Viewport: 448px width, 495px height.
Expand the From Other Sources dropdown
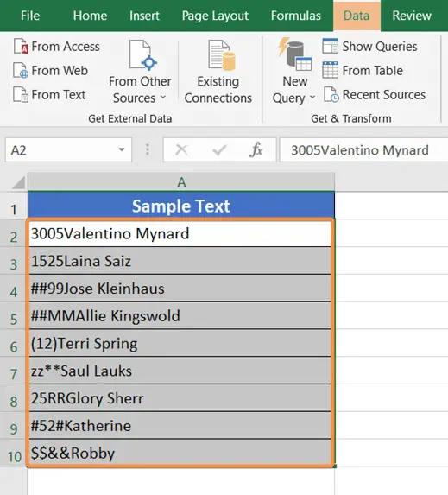pos(163,98)
